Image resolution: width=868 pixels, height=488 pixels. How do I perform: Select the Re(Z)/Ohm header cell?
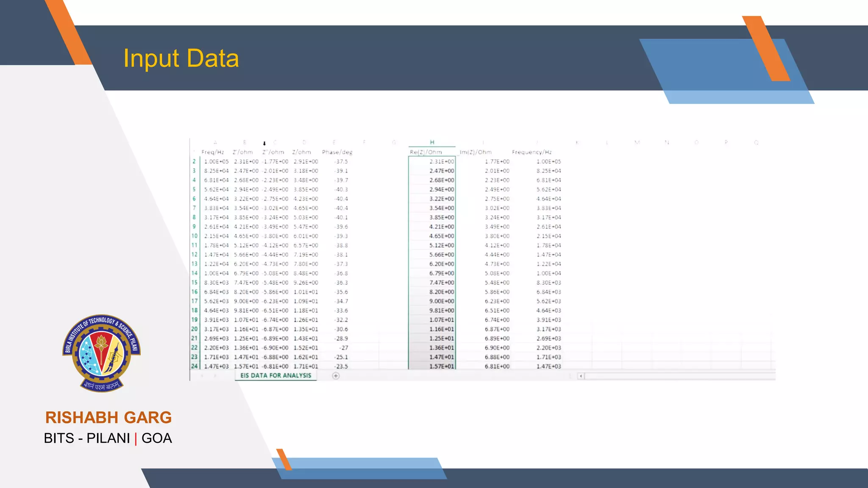426,152
